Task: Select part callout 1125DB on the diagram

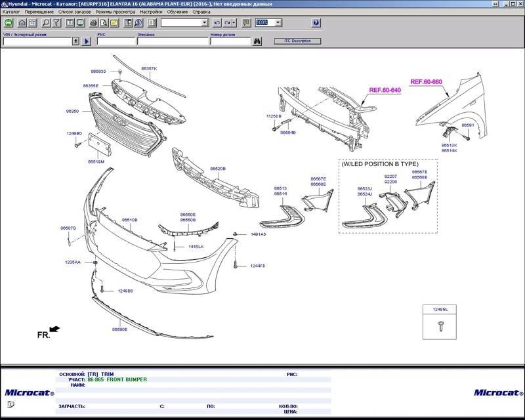Action: pos(274,116)
